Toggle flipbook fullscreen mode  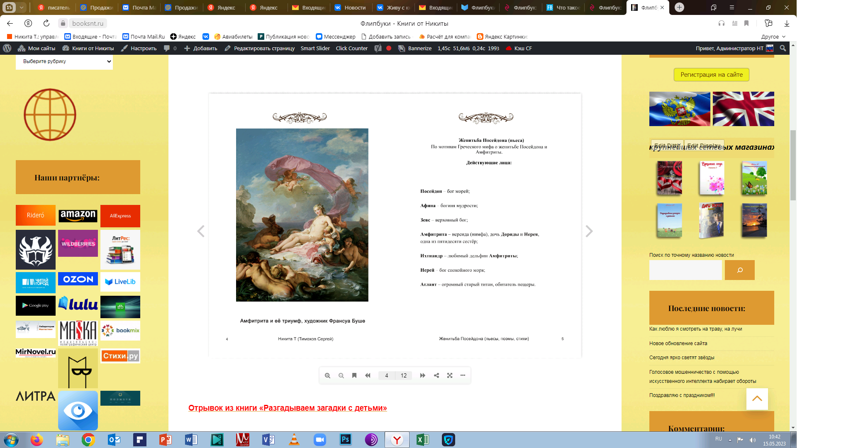(450, 375)
